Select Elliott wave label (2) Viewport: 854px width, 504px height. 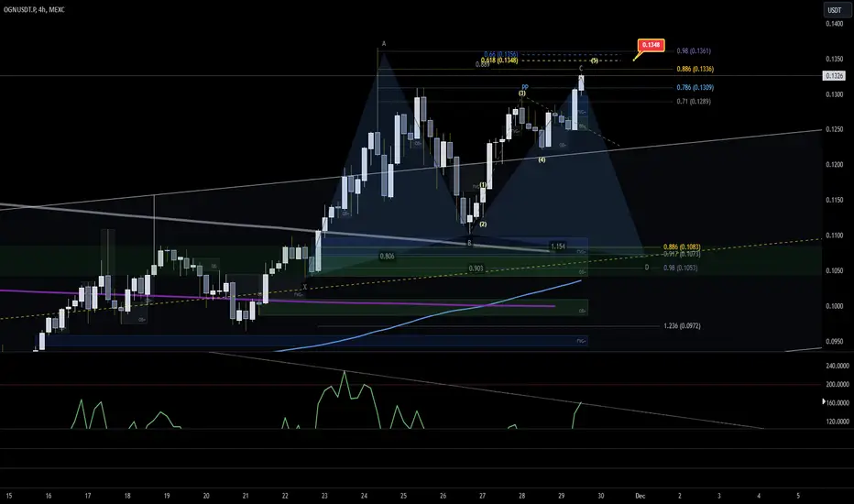coord(483,224)
